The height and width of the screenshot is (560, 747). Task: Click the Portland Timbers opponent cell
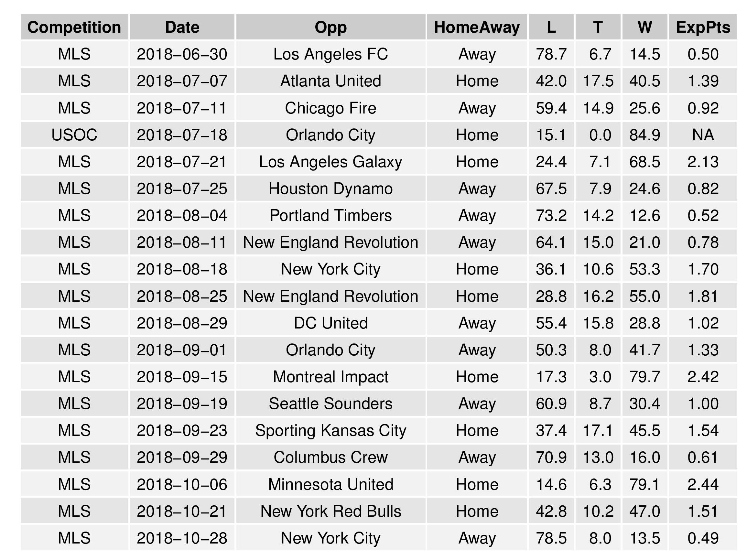click(330, 215)
